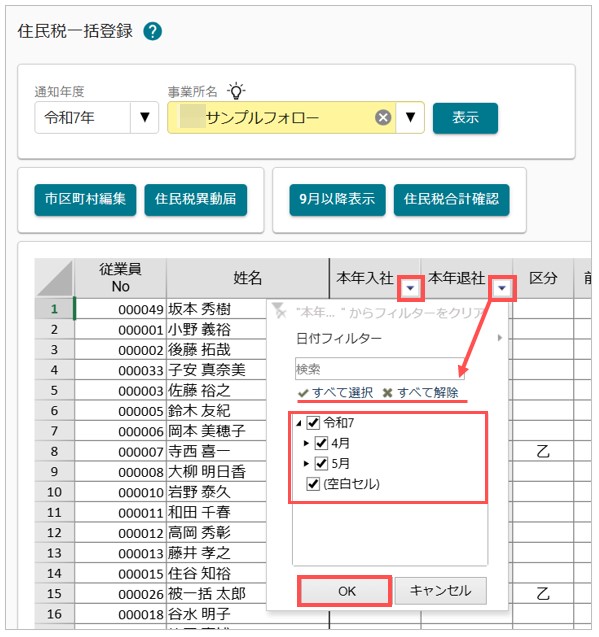Image resolution: width=599 pixels, height=637 pixels.
Task: Click the 表示 button
Action: [x=465, y=118]
